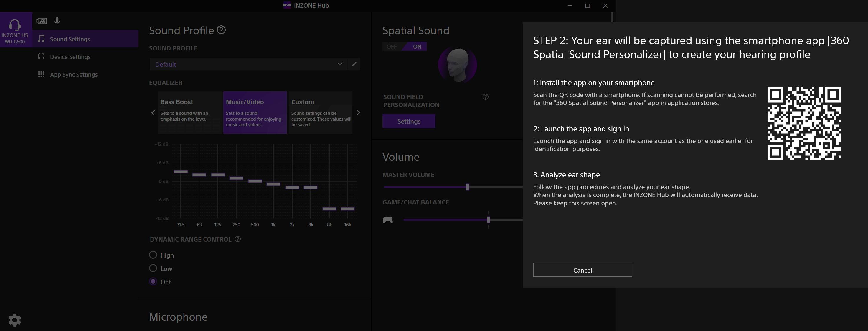
Task: Click the microphone status icon
Action: 57,21
